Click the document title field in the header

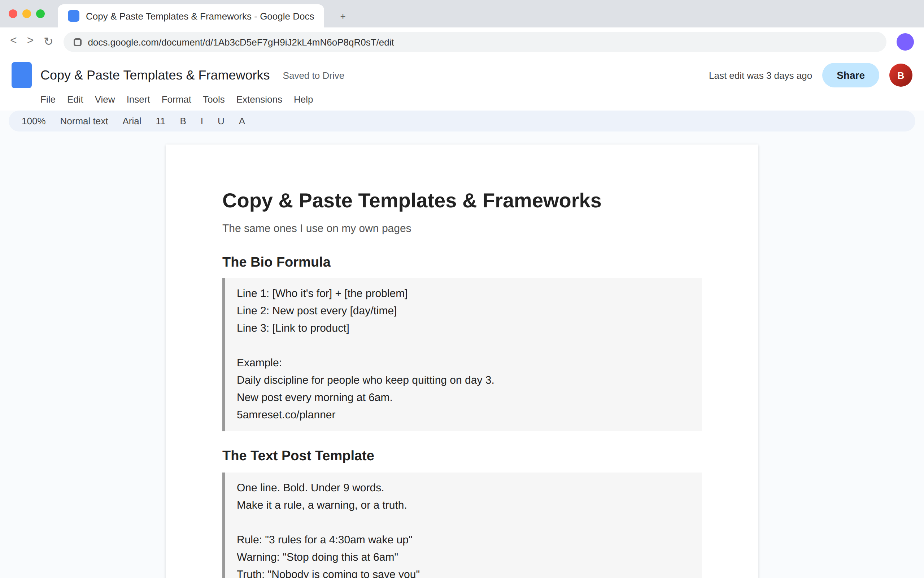click(155, 75)
